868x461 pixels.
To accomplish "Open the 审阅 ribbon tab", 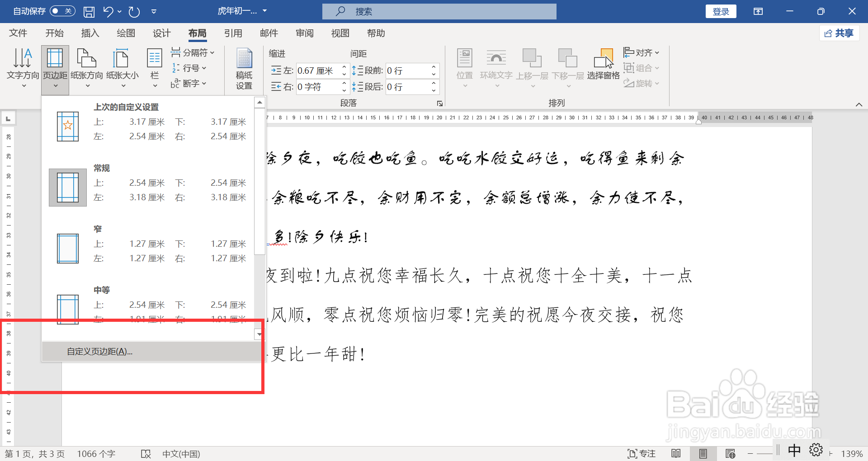I will click(x=304, y=33).
